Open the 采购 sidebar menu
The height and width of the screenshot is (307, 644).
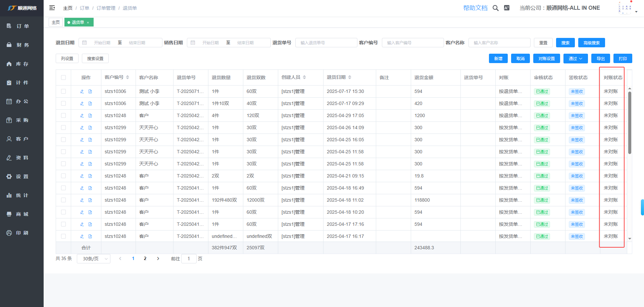pyautogui.click(x=22, y=120)
